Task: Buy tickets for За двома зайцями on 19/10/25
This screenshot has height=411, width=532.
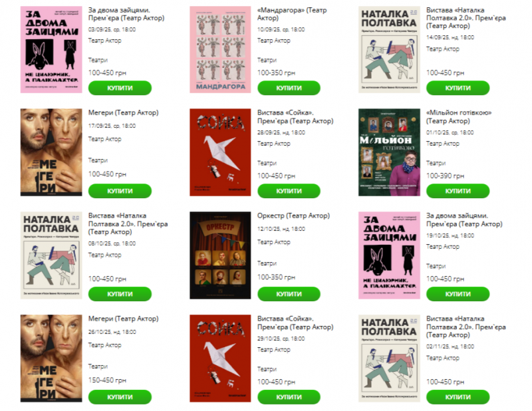Action: [458, 294]
